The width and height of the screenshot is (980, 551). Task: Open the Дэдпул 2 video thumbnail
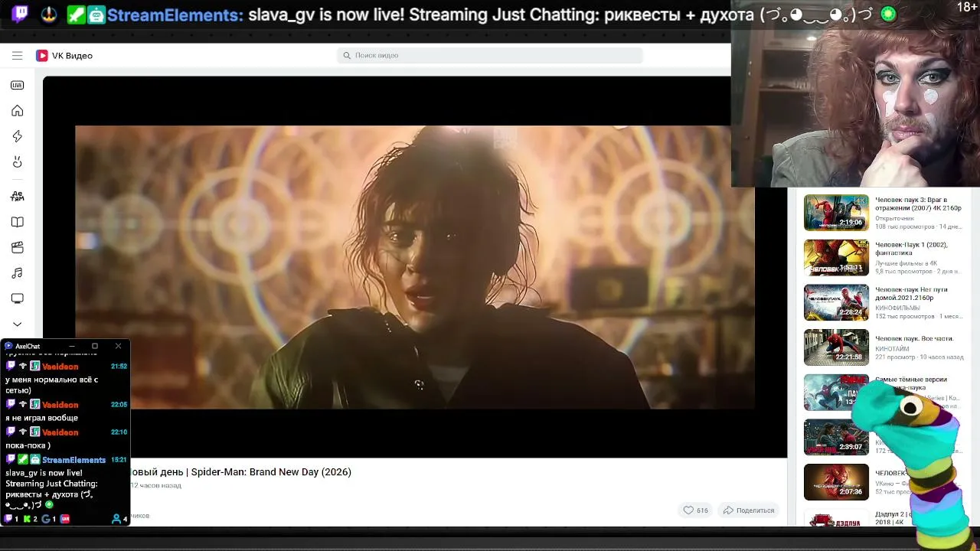coord(836,518)
